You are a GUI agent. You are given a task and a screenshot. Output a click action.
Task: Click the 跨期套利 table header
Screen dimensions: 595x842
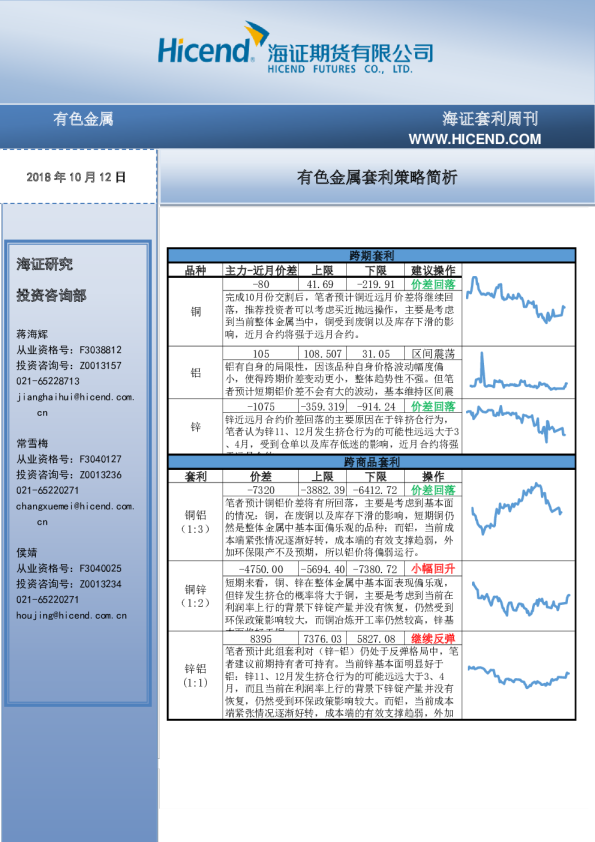(x=372, y=256)
